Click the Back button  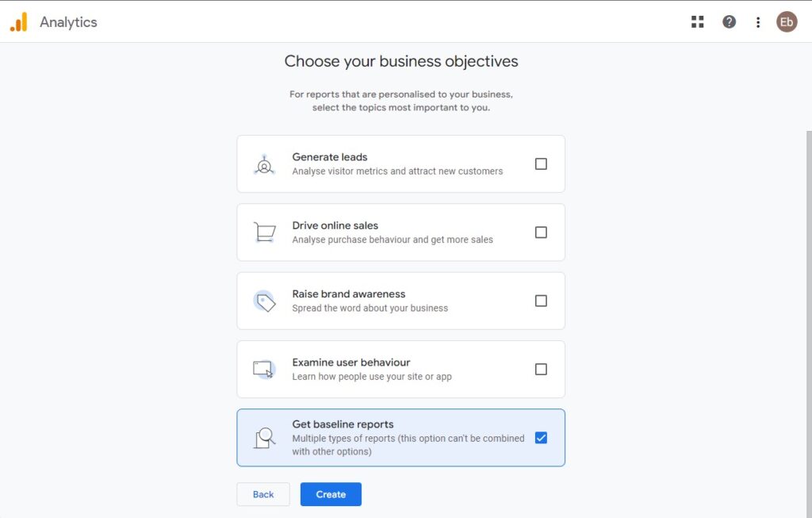pos(262,493)
